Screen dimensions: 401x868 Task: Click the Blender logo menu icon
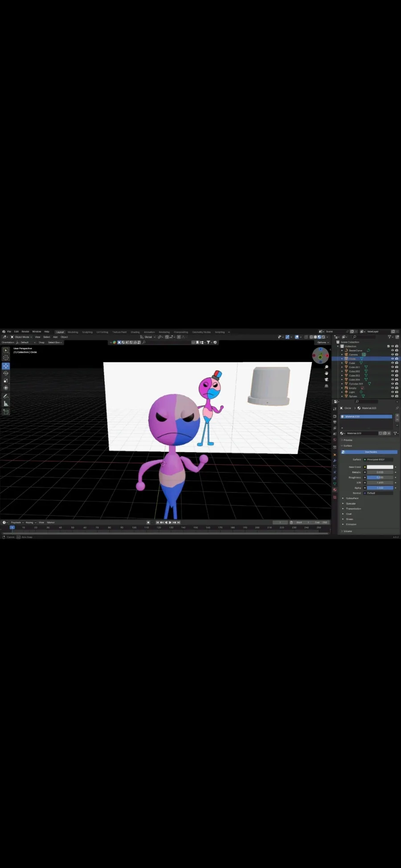tap(4, 332)
